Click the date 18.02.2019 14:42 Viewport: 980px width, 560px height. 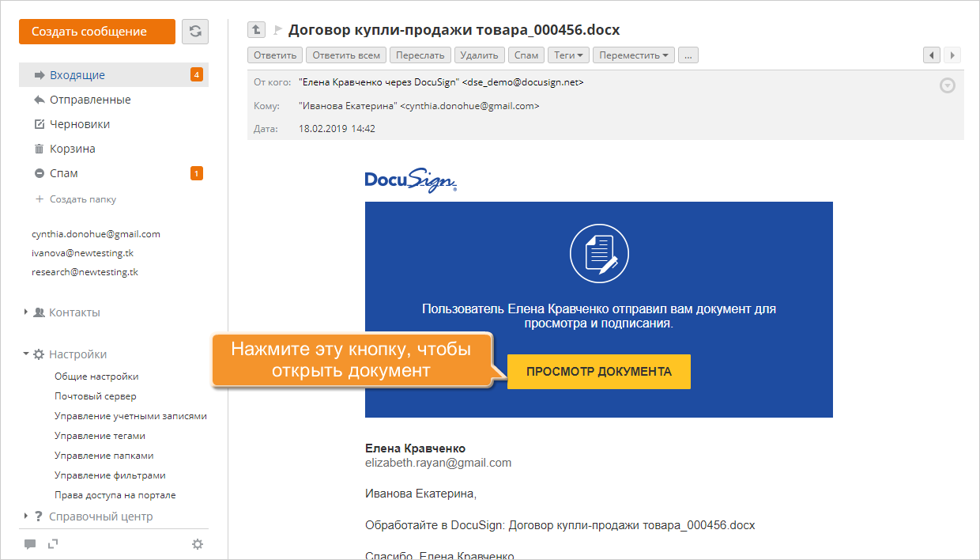coord(337,129)
